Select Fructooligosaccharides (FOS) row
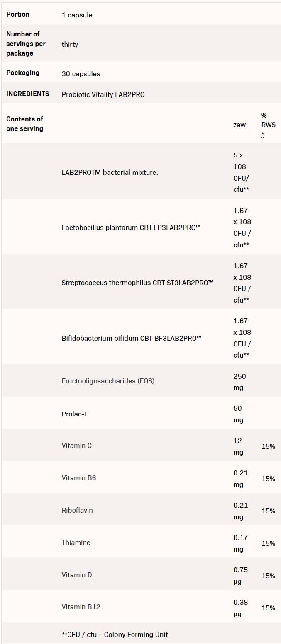 click(141, 380)
